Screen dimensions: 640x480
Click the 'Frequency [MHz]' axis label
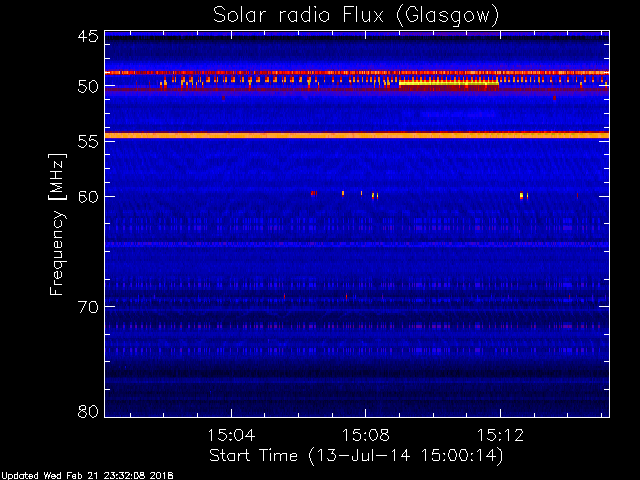point(58,224)
